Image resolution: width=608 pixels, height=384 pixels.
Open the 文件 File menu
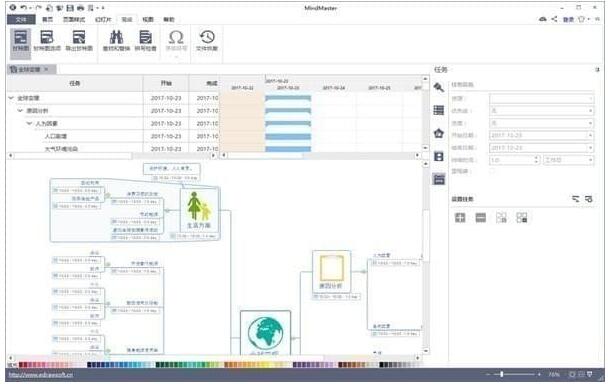[21, 19]
